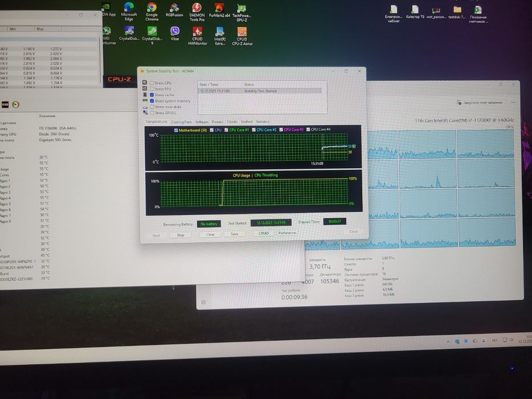The height and width of the screenshot is (399, 532).
Task: Launch DAEMON Tools Pro shortcut
Action: [x=197, y=12]
